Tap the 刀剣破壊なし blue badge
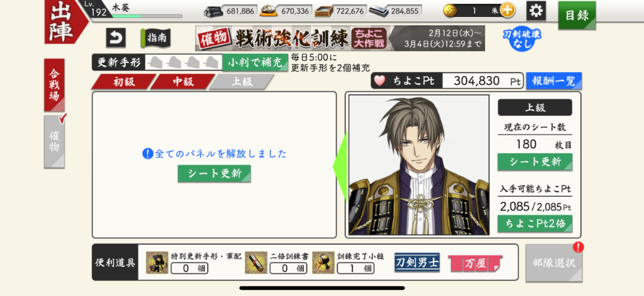Image resolution: width=644 pixels, height=296 pixels. pyautogui.click(x=522, y=38)
